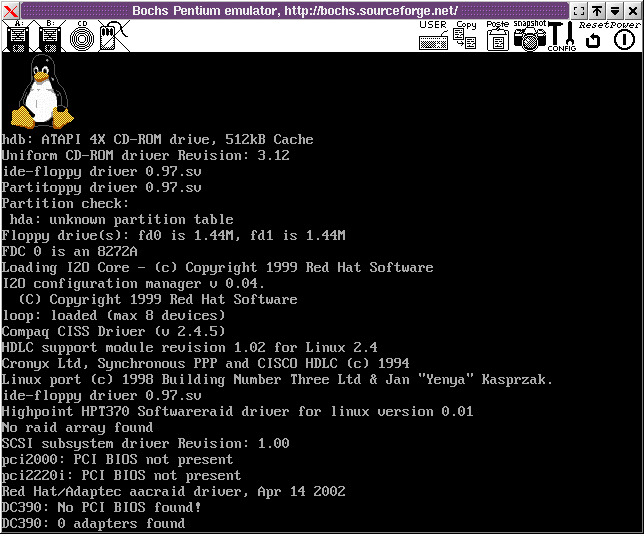The height and width of the screenshot is (534, 644).
Task: Click the Paste clipboard icon
Action: pyautogui.click(x=497, y=37)
